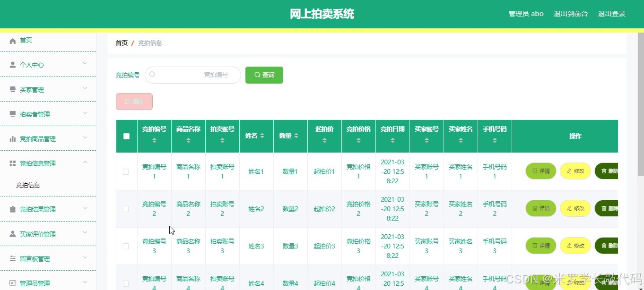Select the 个人中心 person icon
This screenshot has height=290, width=644.
pos(13,64)
